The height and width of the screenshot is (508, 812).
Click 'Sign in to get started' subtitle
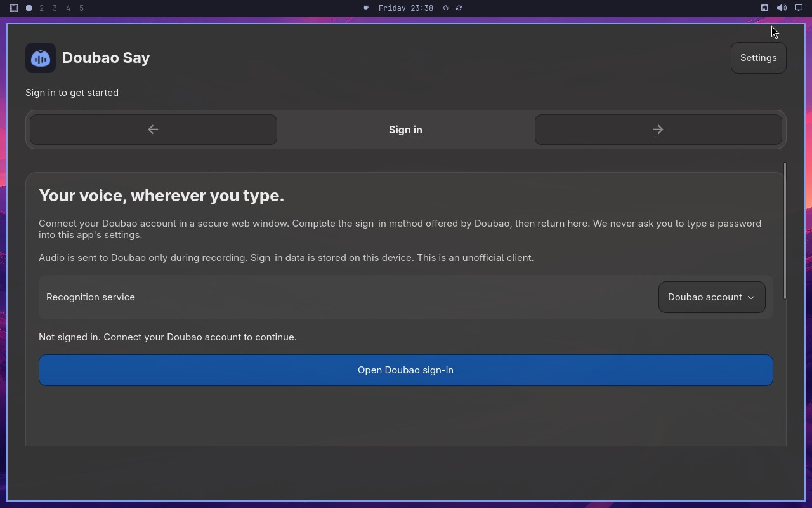(72, 93)
